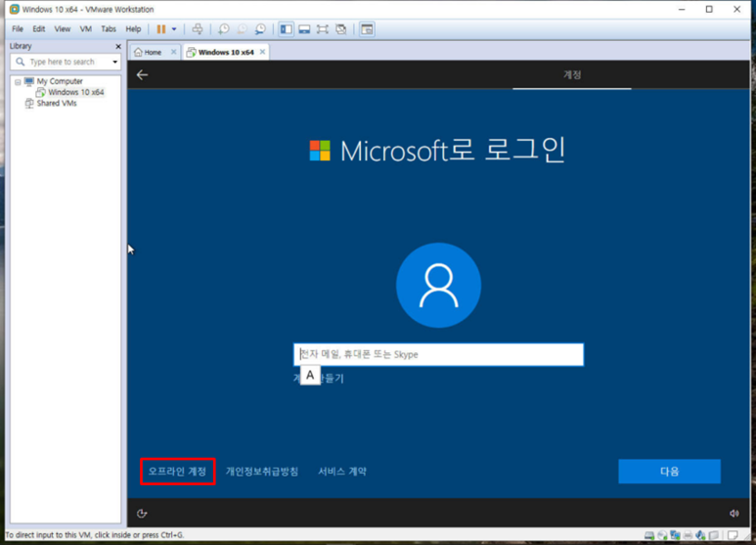The image size is (756, 545).
Task: Select the 계정 step header
Action: click(572, 74)
